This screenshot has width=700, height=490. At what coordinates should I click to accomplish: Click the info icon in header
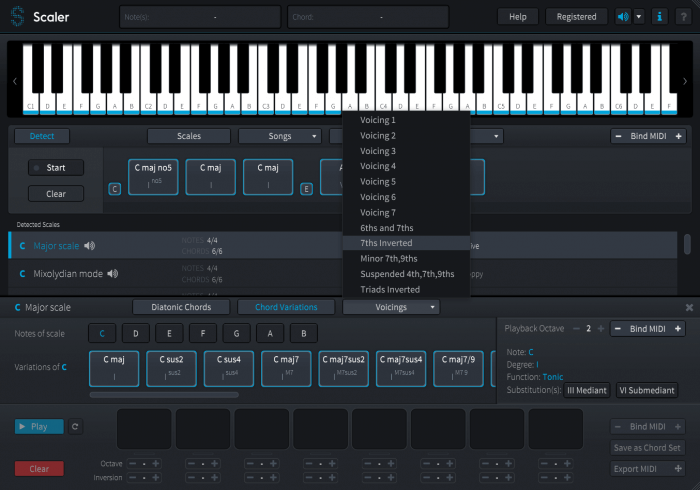click(660, 17)
